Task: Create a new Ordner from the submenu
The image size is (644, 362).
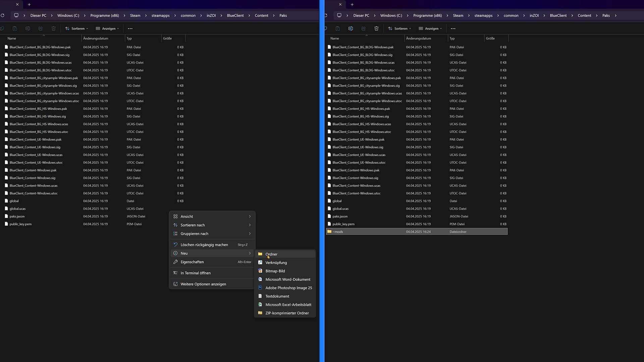Action: click(x=271, y=254)
